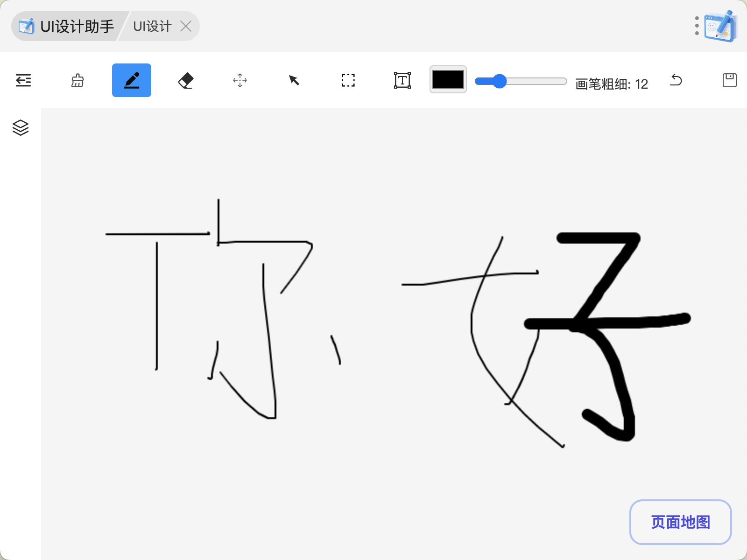Click the brush thickness slider handle
This screenshot has width=747, height=560.
(x=500, y=81)
